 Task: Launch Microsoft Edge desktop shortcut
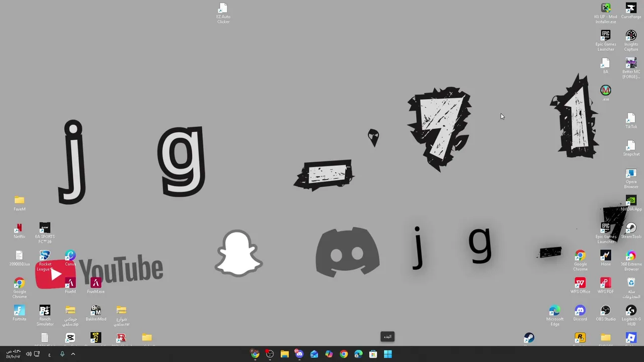555,315
